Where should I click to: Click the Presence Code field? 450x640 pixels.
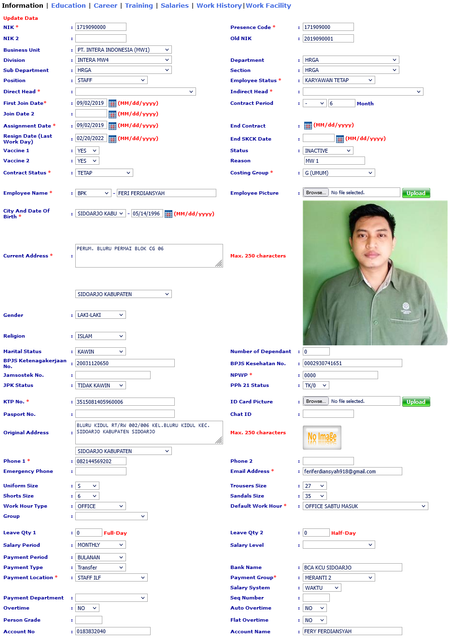tap(328, 27)
